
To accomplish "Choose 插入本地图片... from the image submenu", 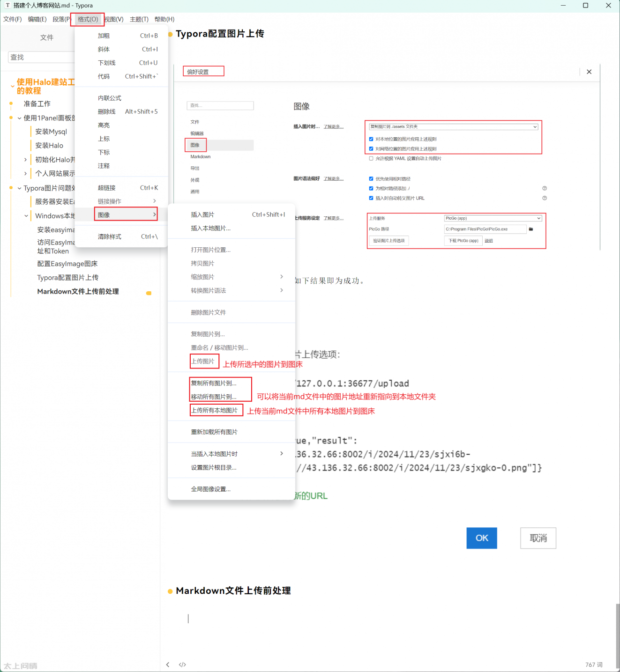I will click(x=232, y=228).
